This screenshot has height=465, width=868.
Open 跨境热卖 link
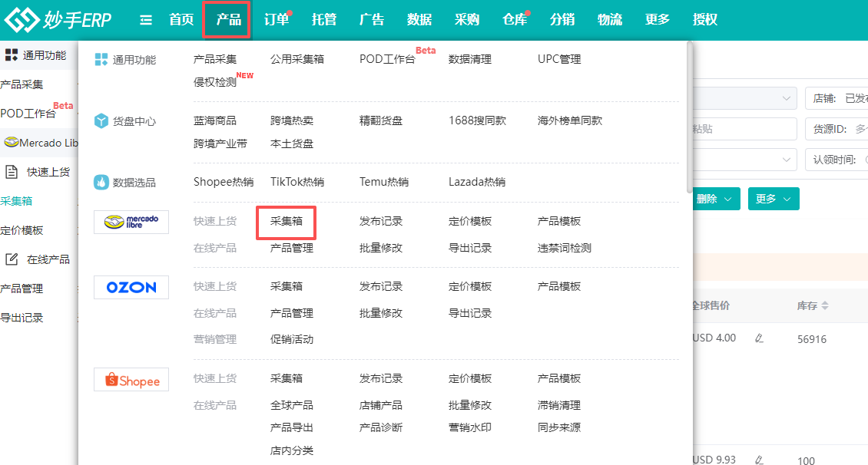click(x=292, y=120)
